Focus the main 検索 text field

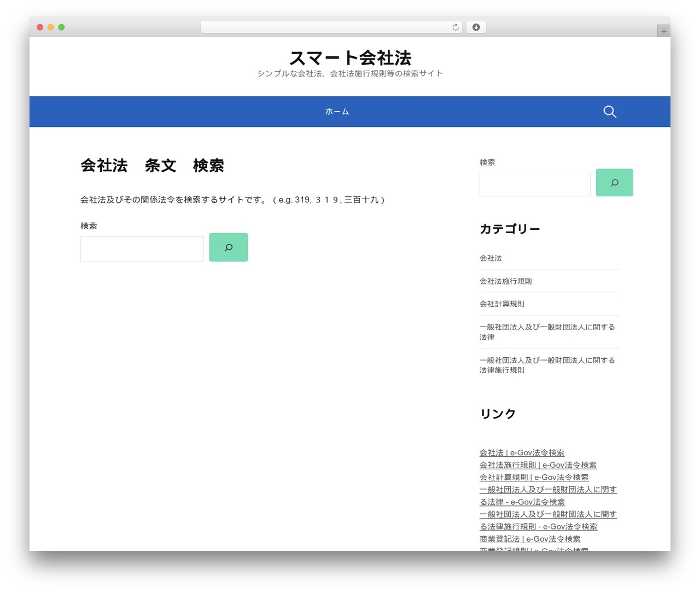click(x=142, y=249)
